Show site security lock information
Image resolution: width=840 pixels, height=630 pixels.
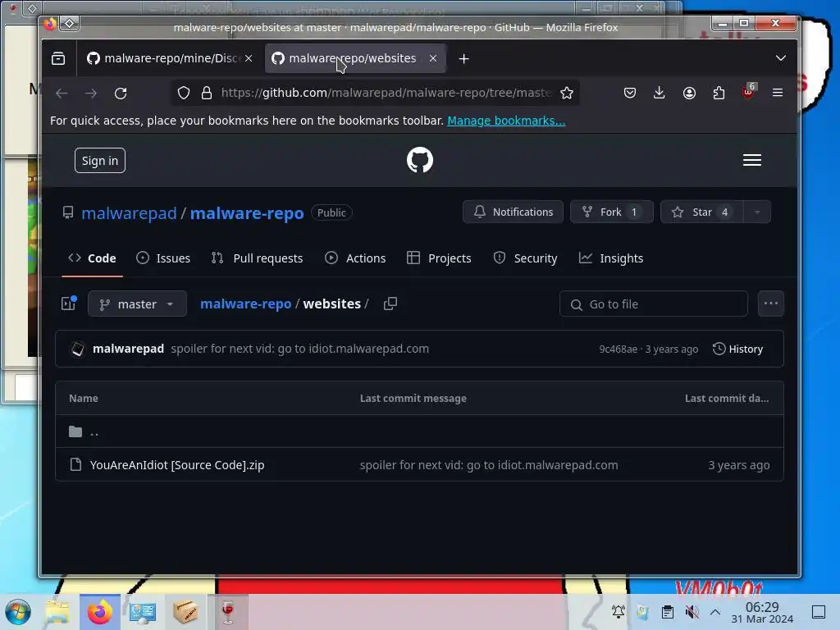point(207,94)
